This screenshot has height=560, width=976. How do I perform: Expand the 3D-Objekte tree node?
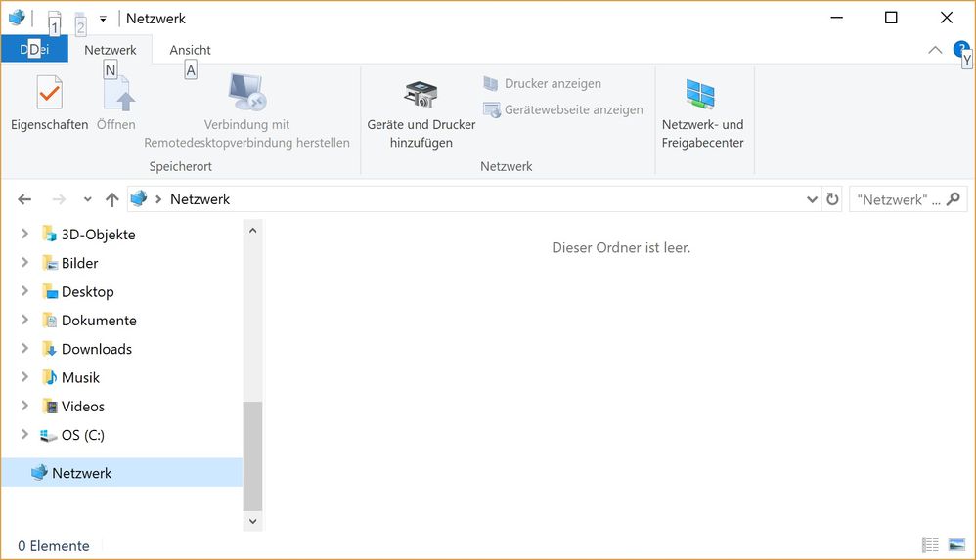[24, 235]
